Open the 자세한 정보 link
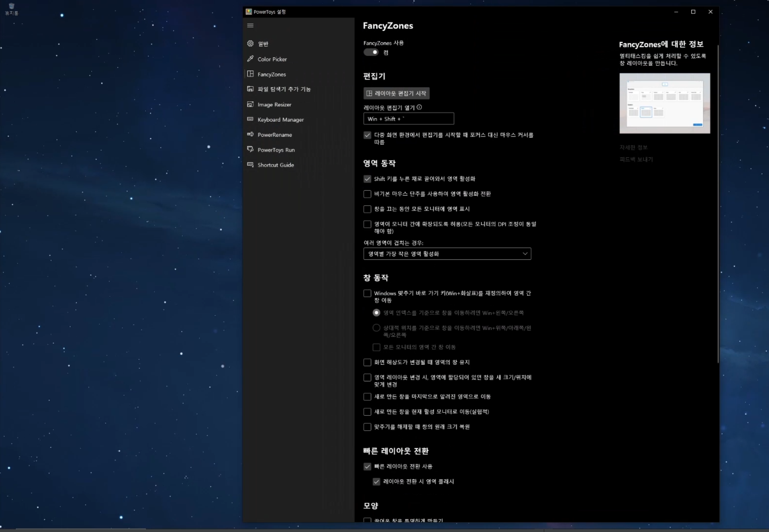 633,147
